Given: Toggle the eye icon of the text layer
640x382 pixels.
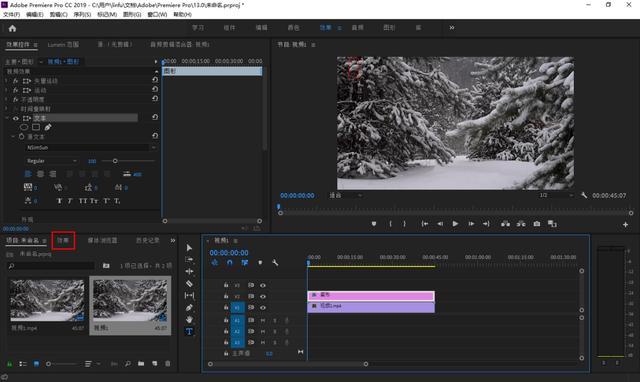Looking at the screenshot, I should tap(16, 118).
